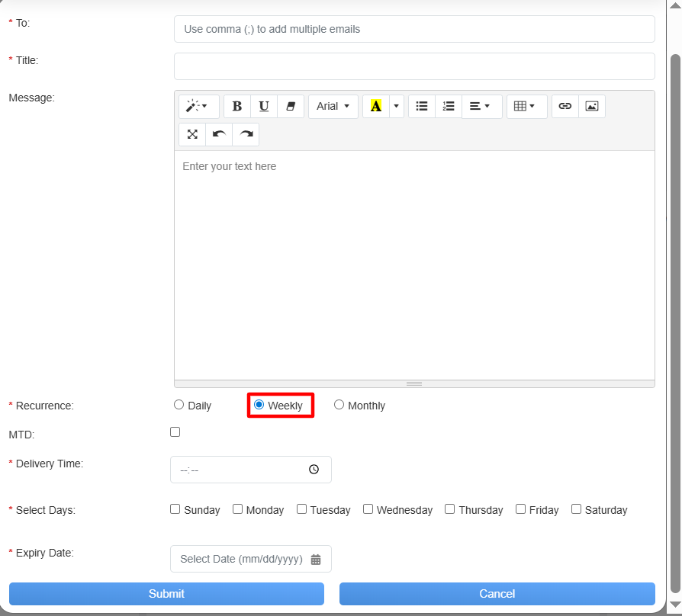Click the Cancel button
This screenshot has width=682, height=616.
(x=497, y=594)
